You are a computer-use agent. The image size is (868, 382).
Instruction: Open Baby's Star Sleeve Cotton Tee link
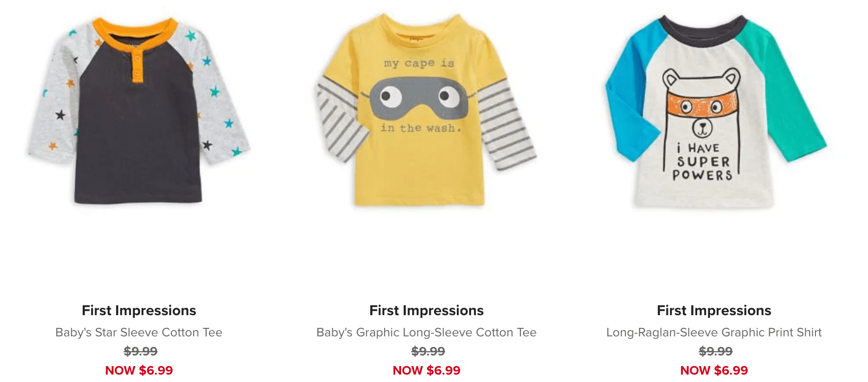(139, 333)
